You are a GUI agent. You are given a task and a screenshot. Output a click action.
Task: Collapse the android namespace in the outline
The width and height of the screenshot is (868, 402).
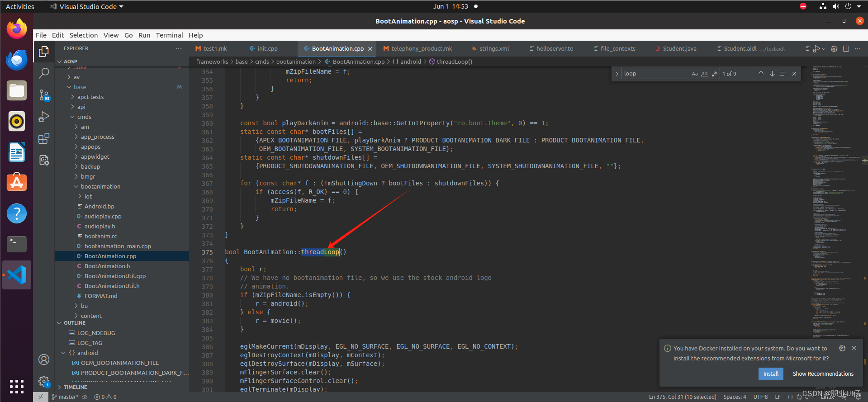pyautogui.click(x=64, y=353)
